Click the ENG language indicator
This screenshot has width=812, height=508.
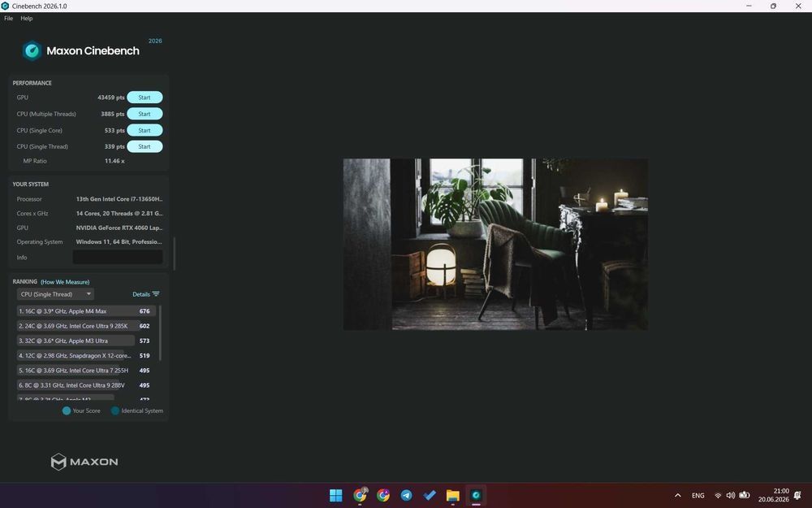click(698, 496)
